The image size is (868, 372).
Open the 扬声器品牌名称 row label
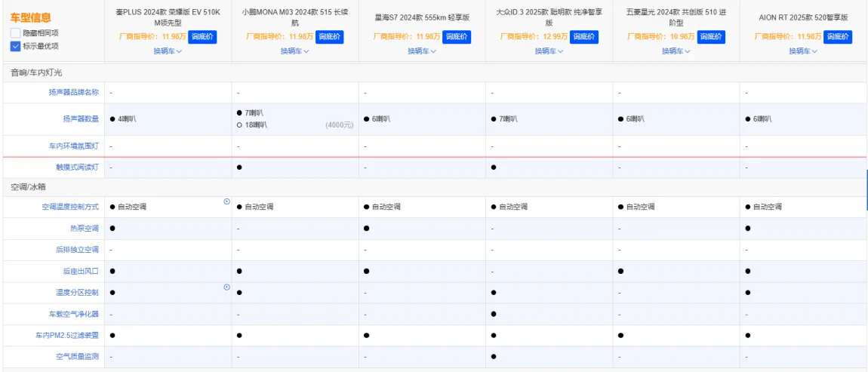click(74, 93)
